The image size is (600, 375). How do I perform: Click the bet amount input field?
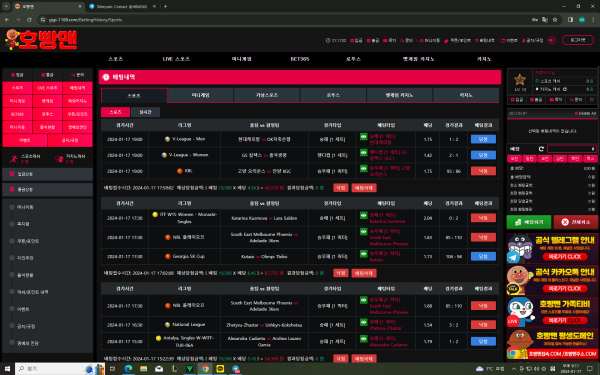571,149
